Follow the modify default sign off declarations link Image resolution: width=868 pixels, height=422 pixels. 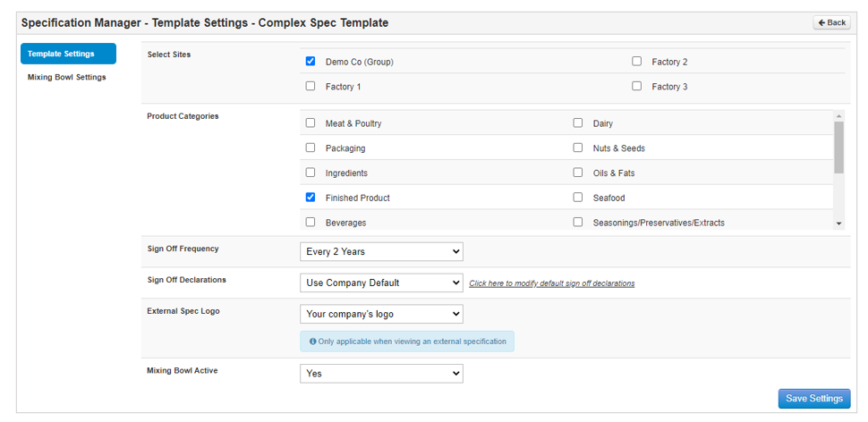[551, 283]
